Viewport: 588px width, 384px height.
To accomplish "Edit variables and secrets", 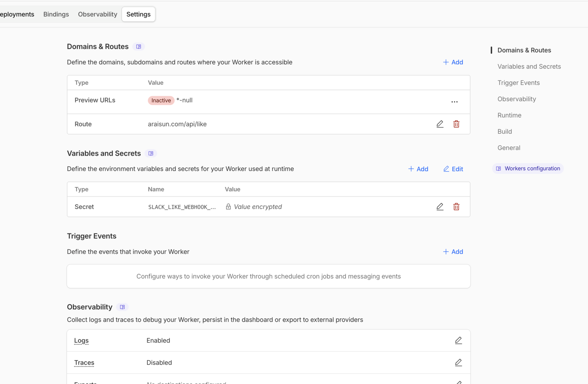I will click(453, 169).
